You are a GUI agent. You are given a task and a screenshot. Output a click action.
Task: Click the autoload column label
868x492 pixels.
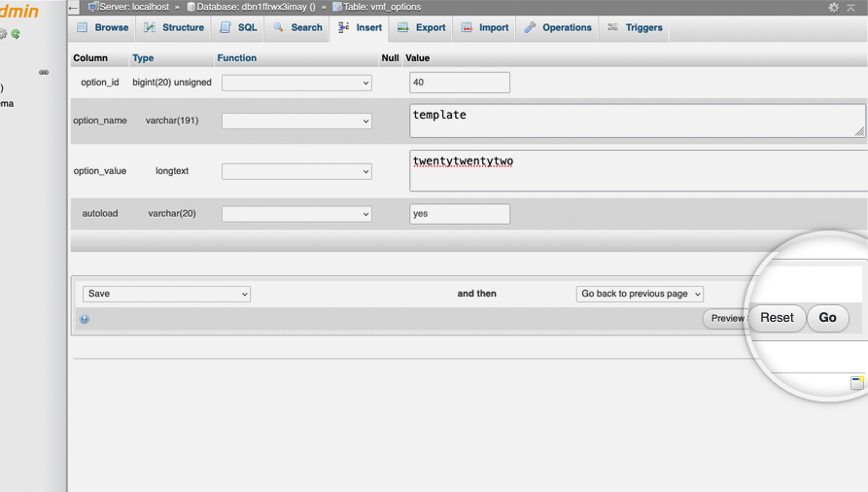[100, 214]
